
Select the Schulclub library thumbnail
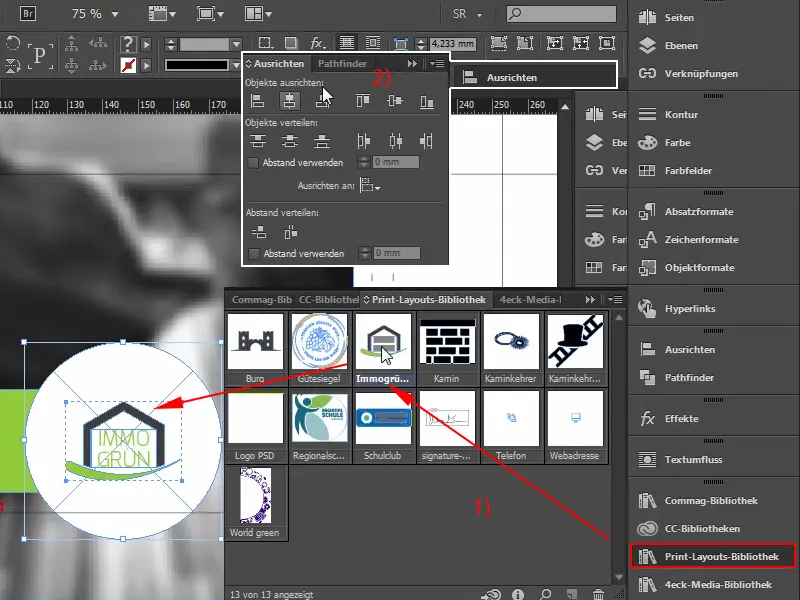[x=383, y=418]
